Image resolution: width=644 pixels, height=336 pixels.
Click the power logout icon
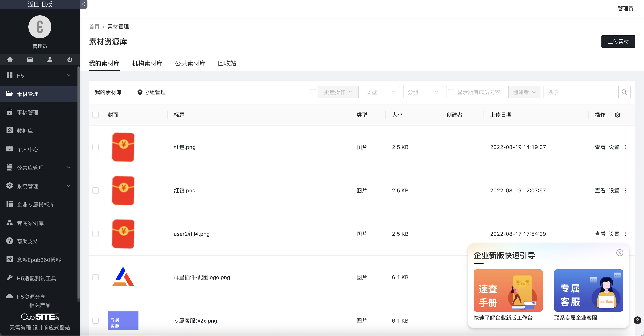[x=70, y=60]
